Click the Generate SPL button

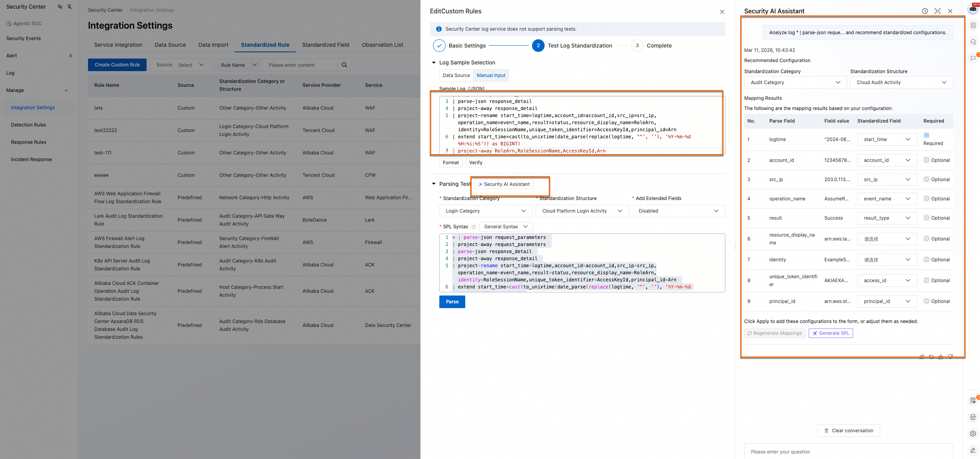click(x=831, y=333)
